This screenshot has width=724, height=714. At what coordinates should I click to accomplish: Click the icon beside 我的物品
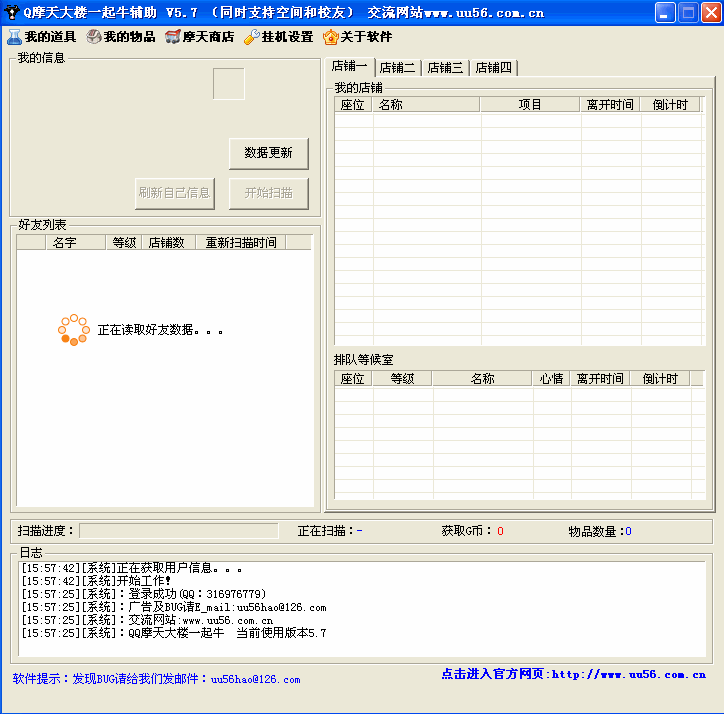[x=94, y=37]
